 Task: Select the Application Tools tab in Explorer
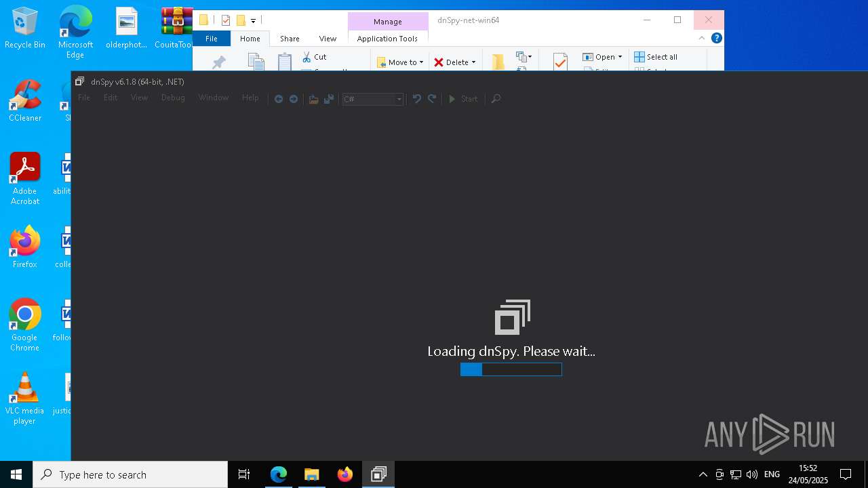tap(387, 39)
